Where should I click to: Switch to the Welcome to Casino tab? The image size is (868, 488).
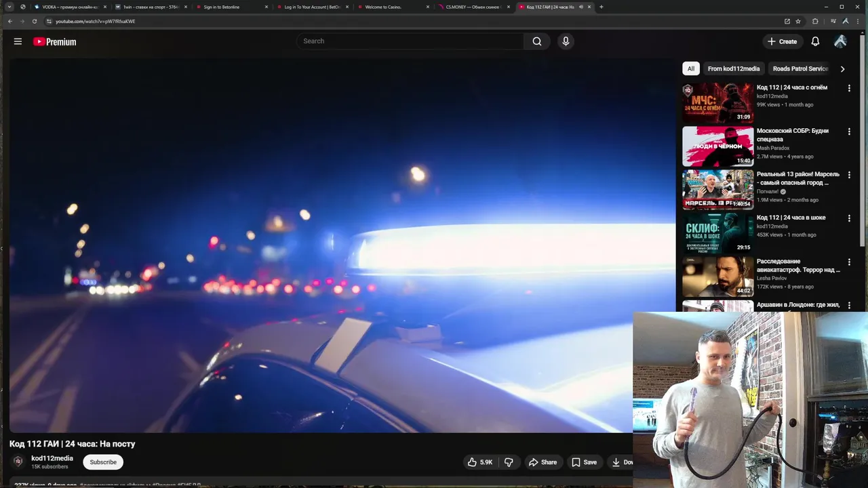click(x=392, y=7)
